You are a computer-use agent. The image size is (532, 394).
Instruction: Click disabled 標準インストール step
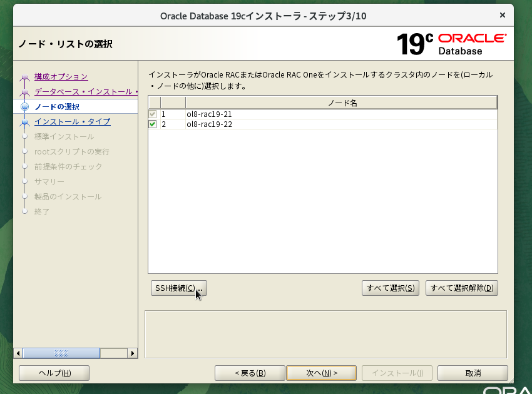[x=64, y=136]
